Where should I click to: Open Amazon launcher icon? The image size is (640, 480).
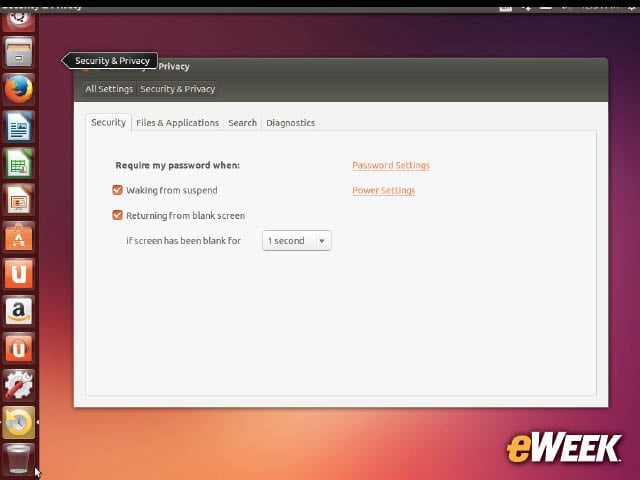pos(18,311)
